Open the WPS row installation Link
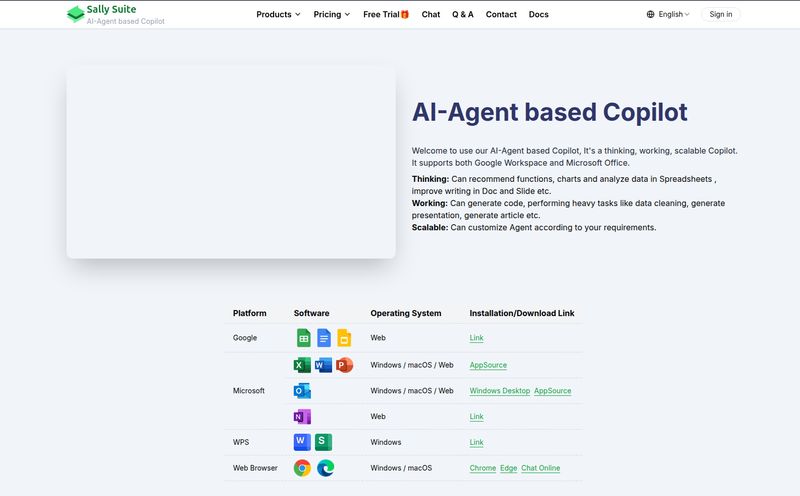 coord(476,442)
